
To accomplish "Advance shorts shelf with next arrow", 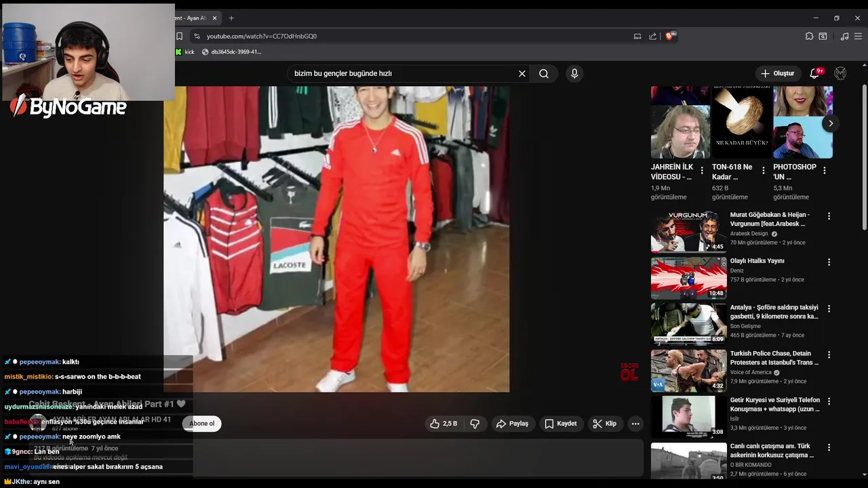I will (x=830, y=123).
